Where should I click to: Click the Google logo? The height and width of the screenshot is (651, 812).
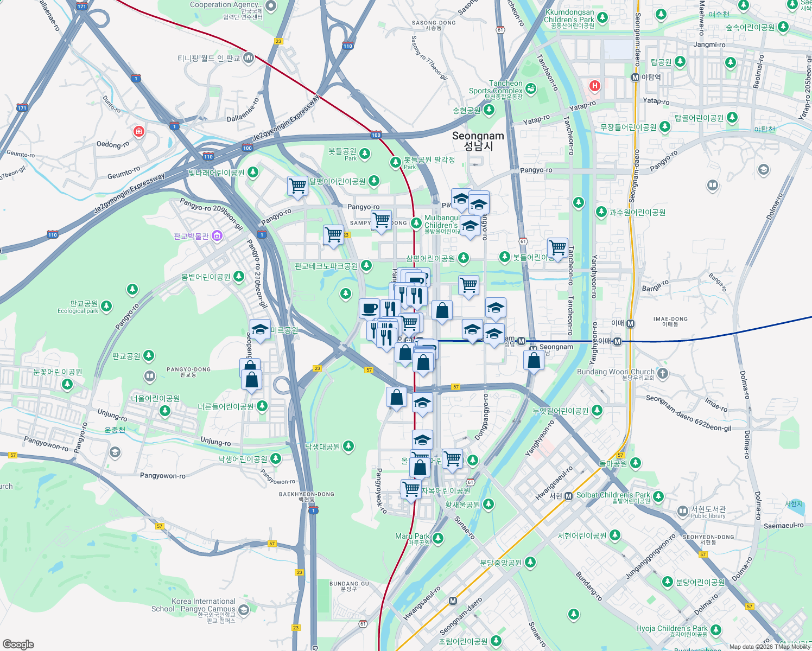[x=19, y=644]
